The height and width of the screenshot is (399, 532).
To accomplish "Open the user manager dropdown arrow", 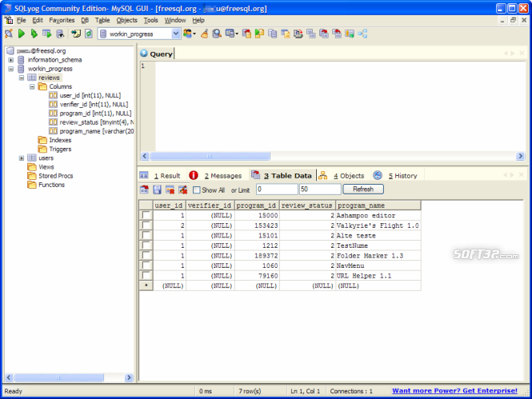I will click(194, 34).
